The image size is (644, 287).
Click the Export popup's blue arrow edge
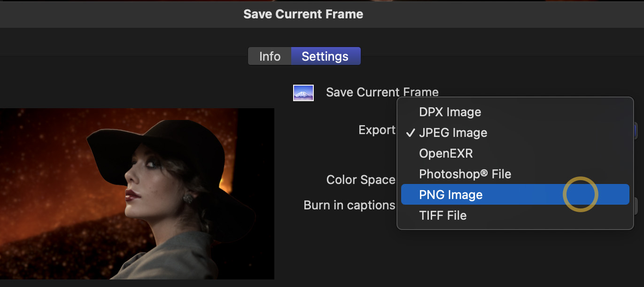[636, 130]
